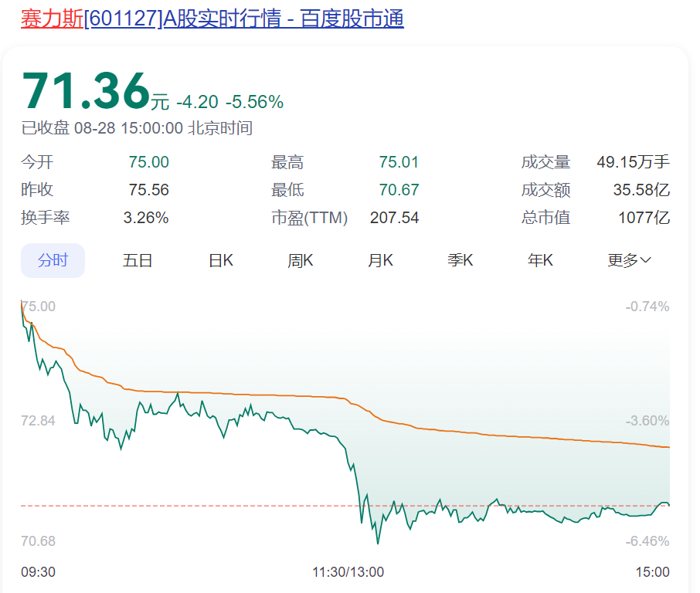Click the -3.60% axis label
The width and height of the screenshot is (700, 593).
647,420
